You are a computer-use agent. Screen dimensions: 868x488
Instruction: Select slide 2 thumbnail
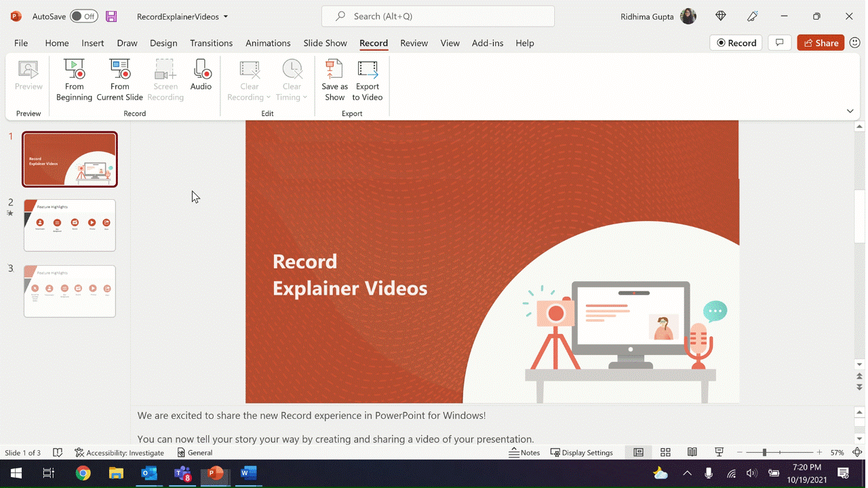70,225
